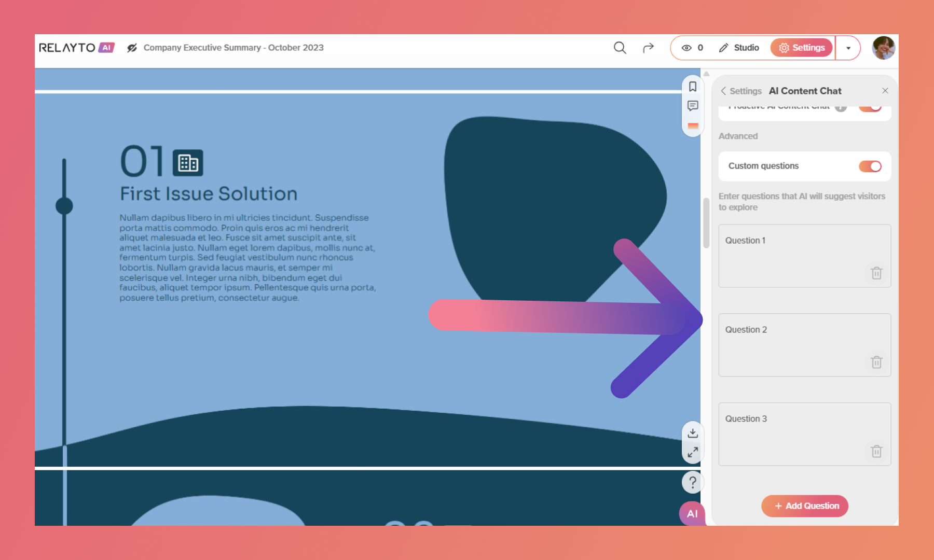Viewport: 934px width, 560px height.
Task: Delete Question 3 with the trash icon
Action: 876,452
